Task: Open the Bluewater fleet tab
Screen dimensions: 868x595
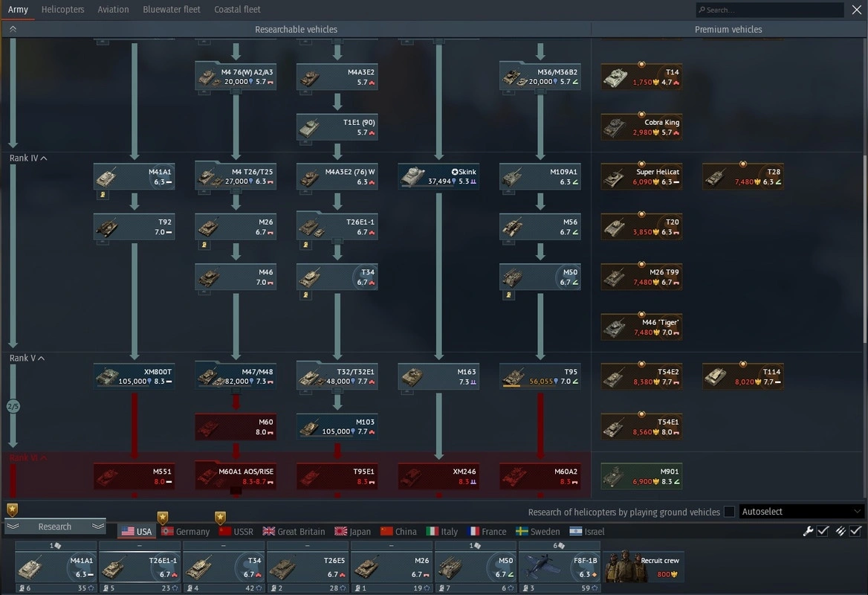Action: (x=172, y=10)
